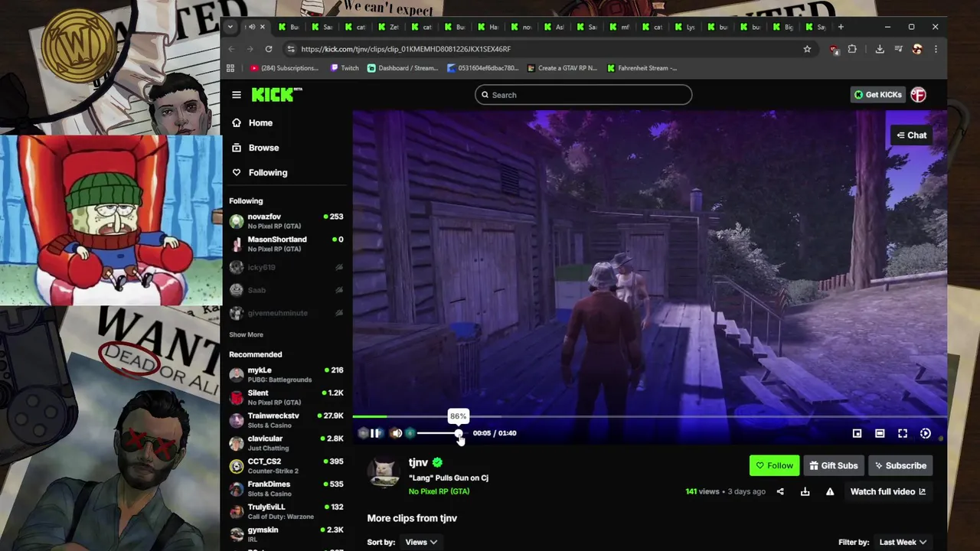Click Get KICKs button

coord(877,95)
